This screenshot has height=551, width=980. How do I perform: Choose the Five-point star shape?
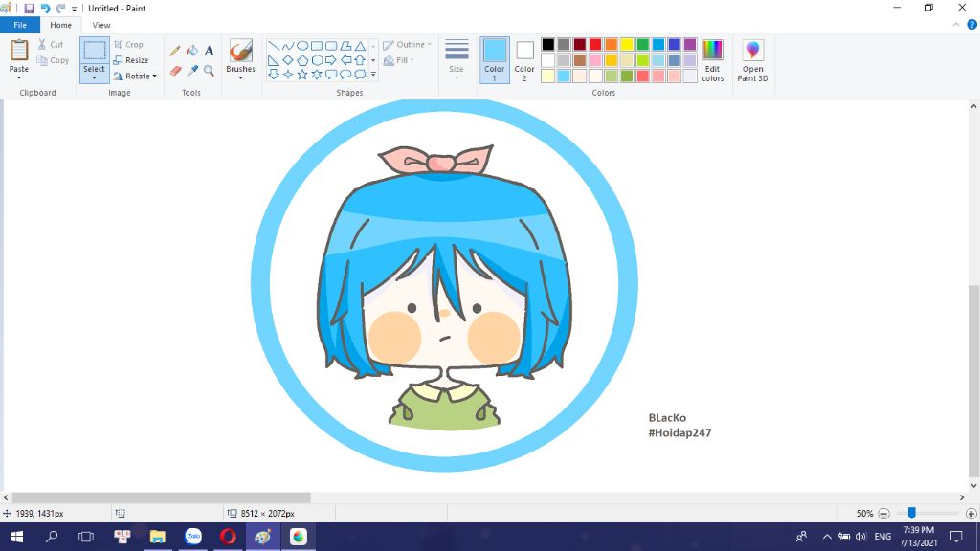tap(302, 75)
